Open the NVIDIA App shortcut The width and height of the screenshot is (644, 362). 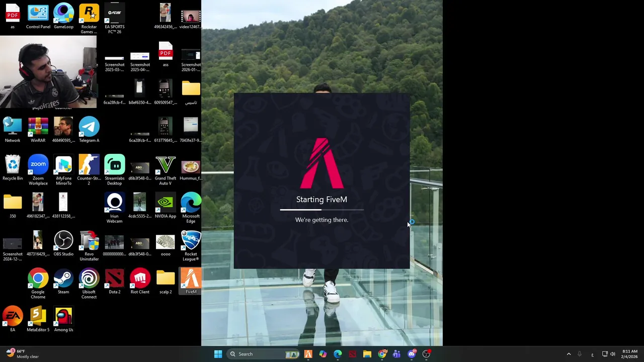[x=166, y=205]
